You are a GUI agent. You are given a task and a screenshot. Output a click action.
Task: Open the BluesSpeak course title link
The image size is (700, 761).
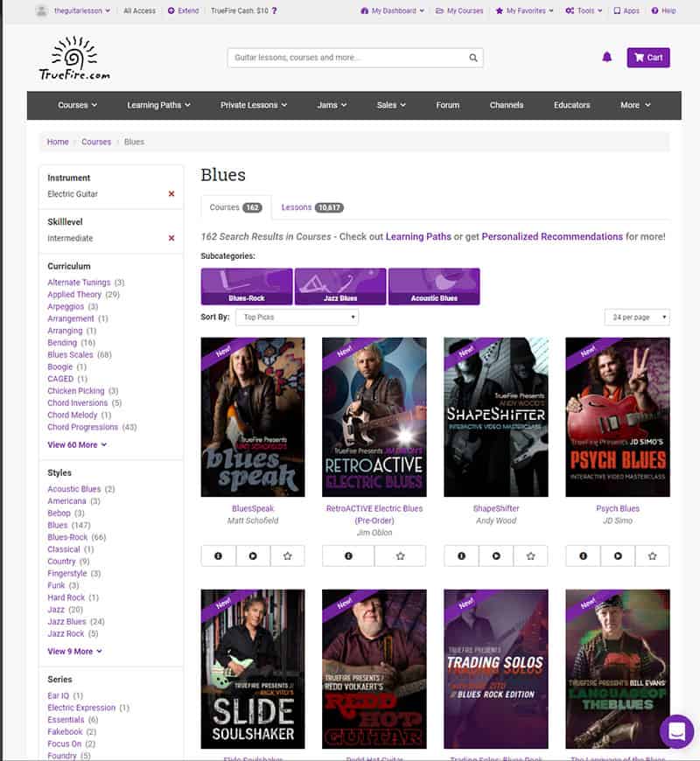[253, 508]
